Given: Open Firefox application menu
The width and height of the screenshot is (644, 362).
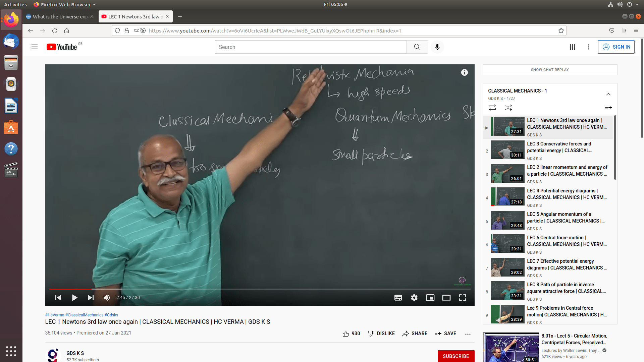Looking at the screenshot, I should 636,31.
